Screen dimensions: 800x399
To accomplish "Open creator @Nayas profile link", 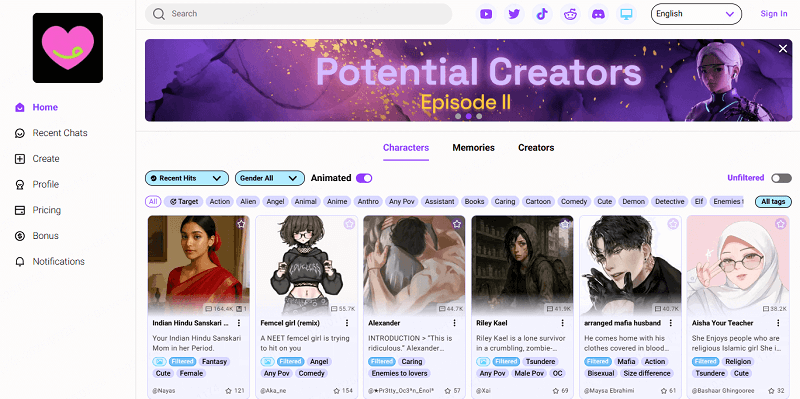I will click(x=164, y=390).
